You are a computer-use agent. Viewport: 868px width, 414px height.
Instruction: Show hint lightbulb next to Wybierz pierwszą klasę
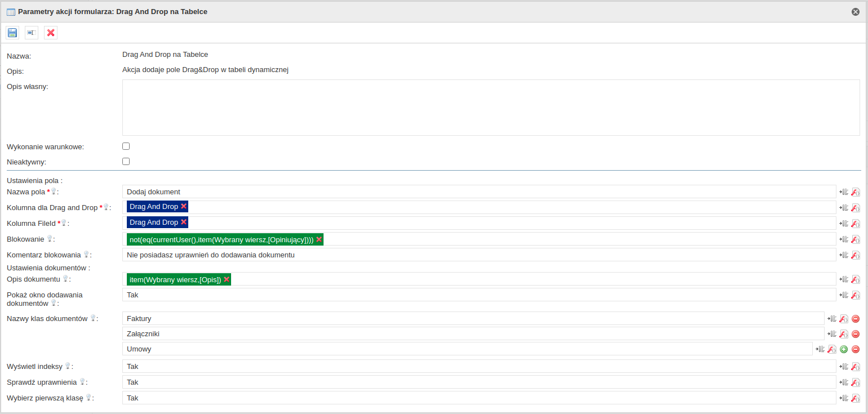[x=88, y=397]
